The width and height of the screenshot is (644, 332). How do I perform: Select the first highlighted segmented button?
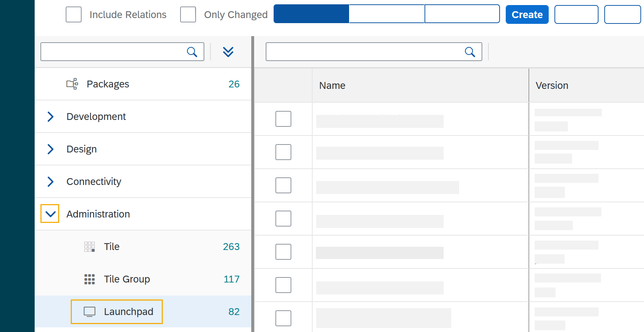tap(312, 14)
